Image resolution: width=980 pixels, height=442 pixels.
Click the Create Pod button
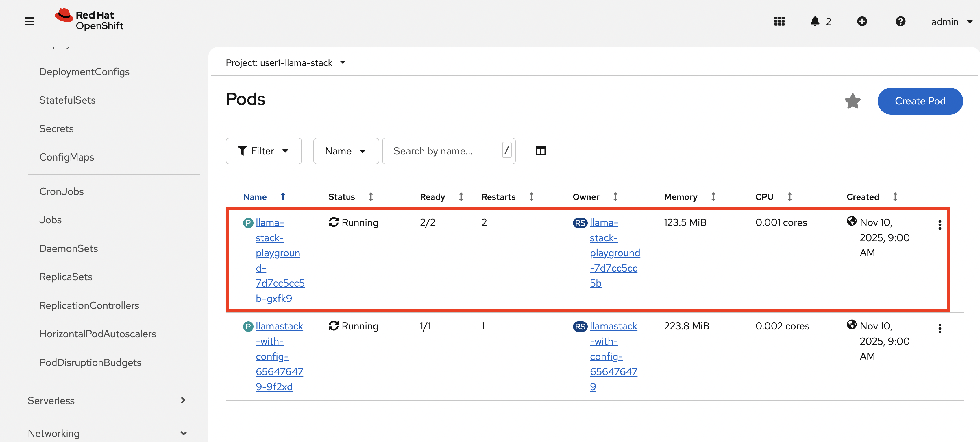(920, 101)
